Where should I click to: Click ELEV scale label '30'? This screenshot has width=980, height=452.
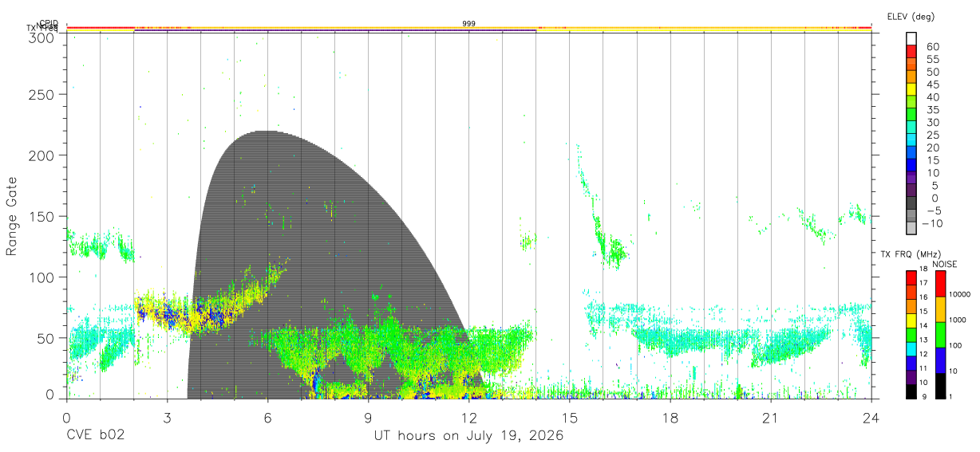click(932, 122)
